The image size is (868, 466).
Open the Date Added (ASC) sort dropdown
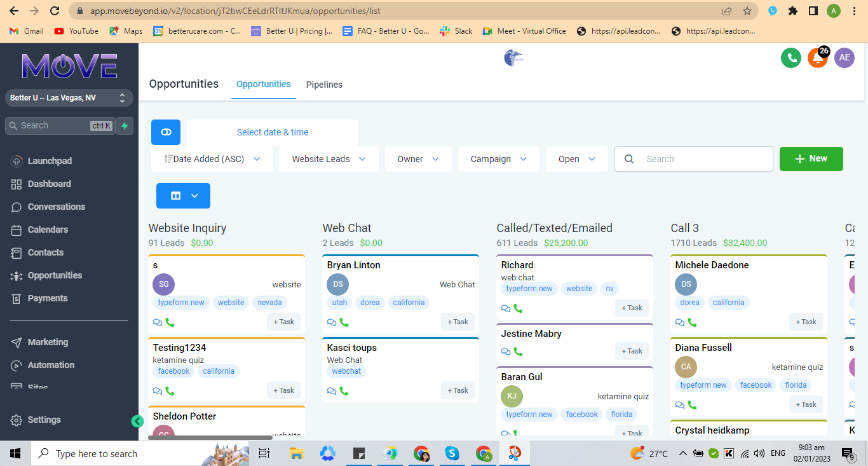(212, 159)
